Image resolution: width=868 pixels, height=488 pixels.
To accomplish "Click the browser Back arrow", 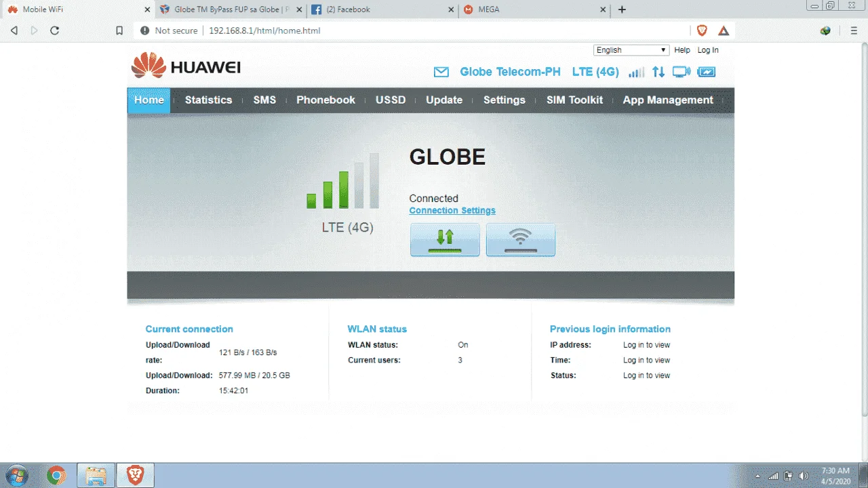I will tap(14, 30).
